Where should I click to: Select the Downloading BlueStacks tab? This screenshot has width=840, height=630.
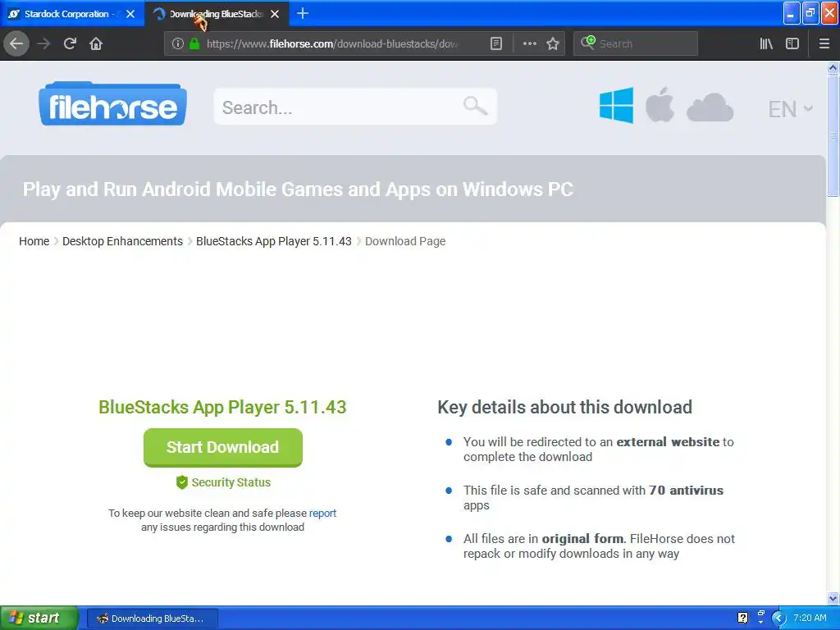point(216,14)
